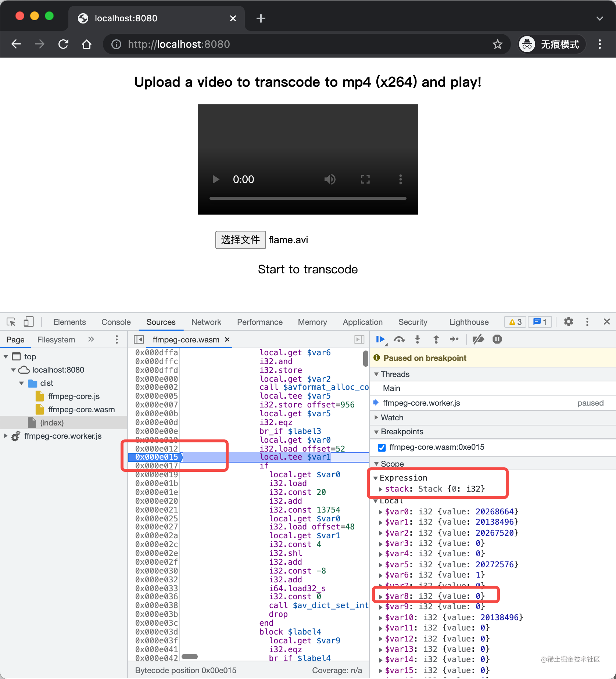Click the Step debugger icon
616x679 pixels.
pos(454,339)
